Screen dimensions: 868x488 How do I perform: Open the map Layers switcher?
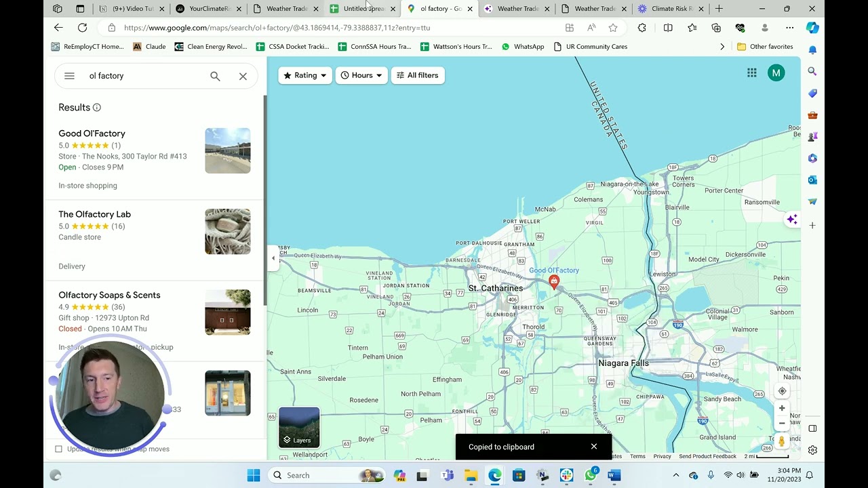click(299, 428)
